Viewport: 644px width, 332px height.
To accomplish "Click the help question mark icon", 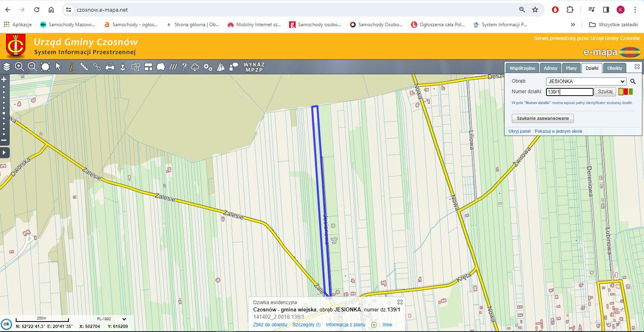I will [184, 67].
